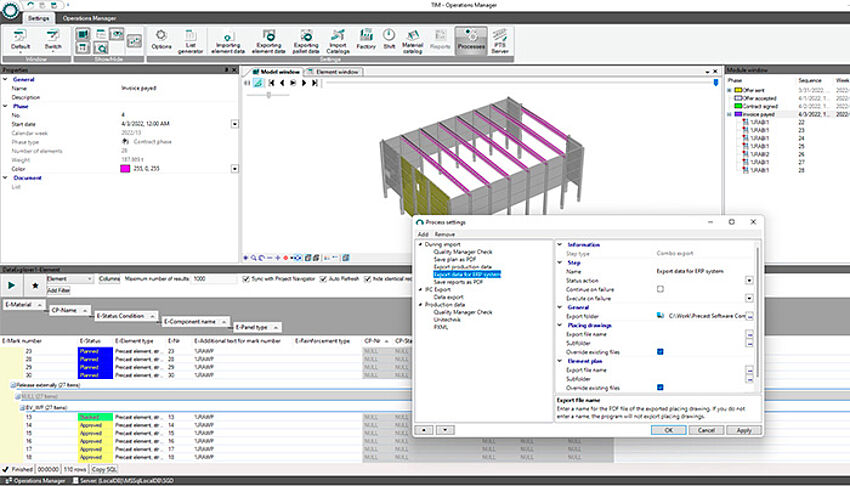Image resolution: width=850 pixels, height=486 pixels.
Task: Run the query with the green play button
Action: [13, 284]
